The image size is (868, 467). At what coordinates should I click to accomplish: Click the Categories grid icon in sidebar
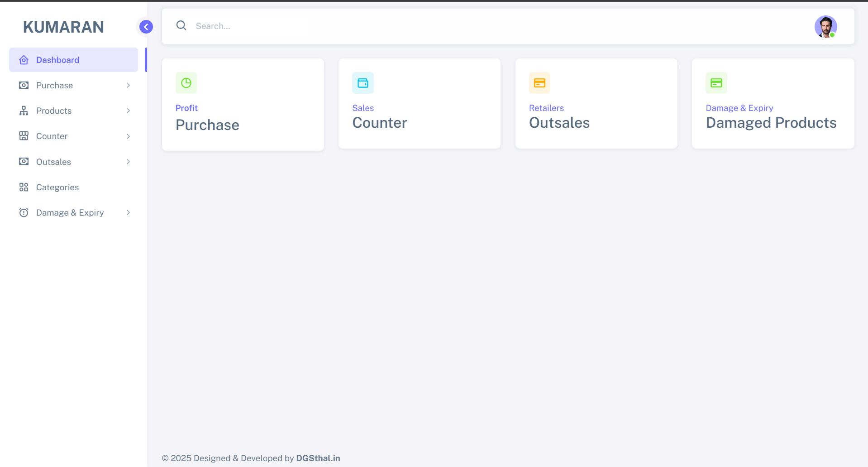(24, 187)
